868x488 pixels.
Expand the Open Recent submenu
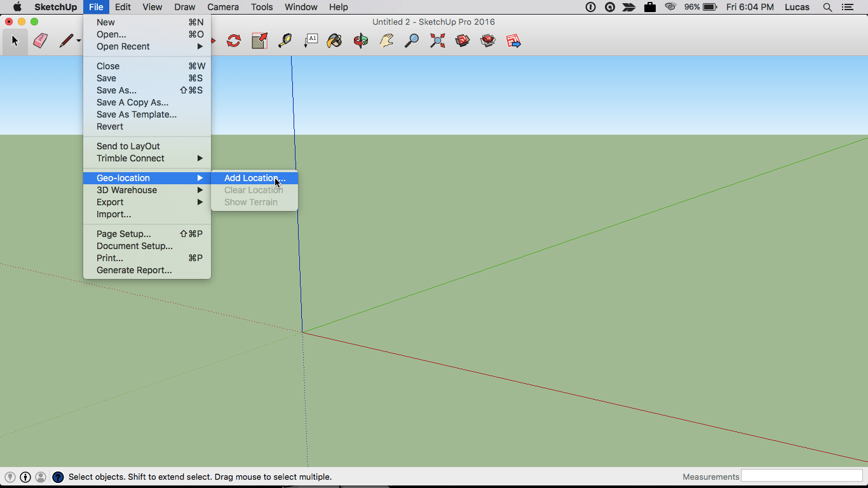[147, 46]
